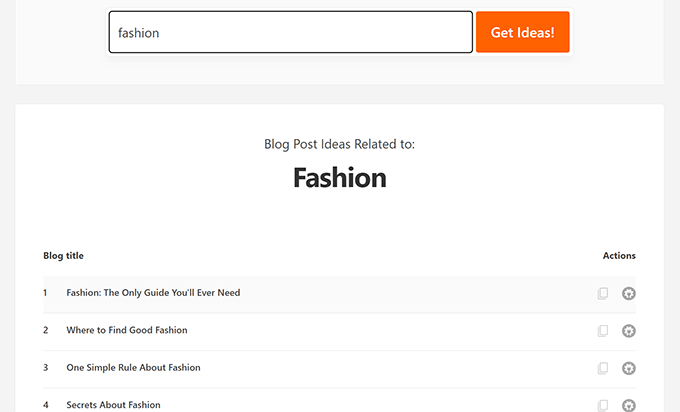Screen dimensions: 680x412
Task: Copy the 'Secrets About Fashion' title
Action: [602, 405]
